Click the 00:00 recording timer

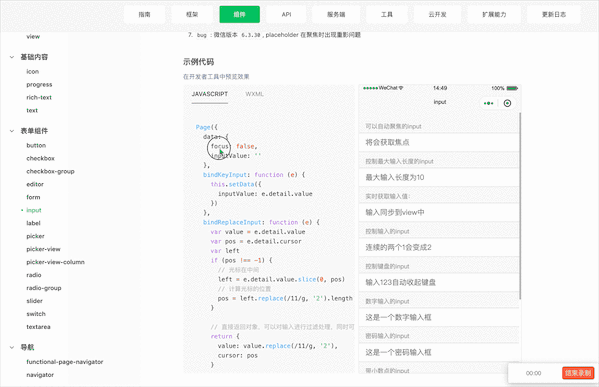pyautogui.click(x=533, y=373)
